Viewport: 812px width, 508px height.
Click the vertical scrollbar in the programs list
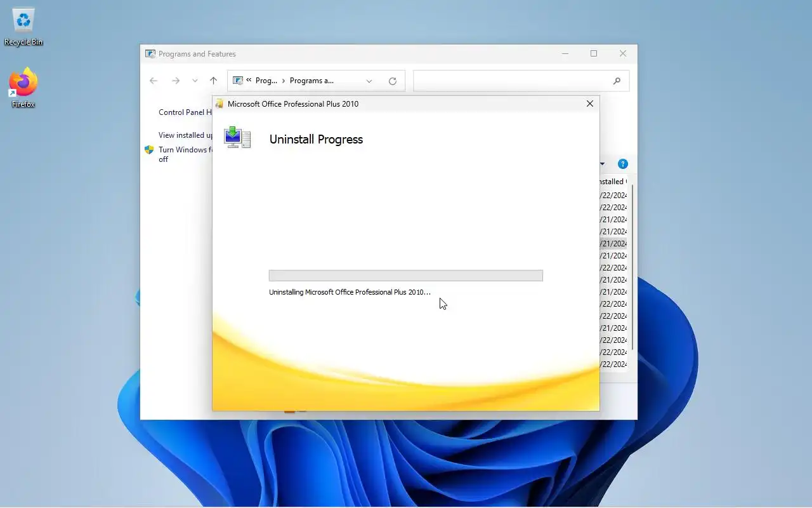[632, 267]
